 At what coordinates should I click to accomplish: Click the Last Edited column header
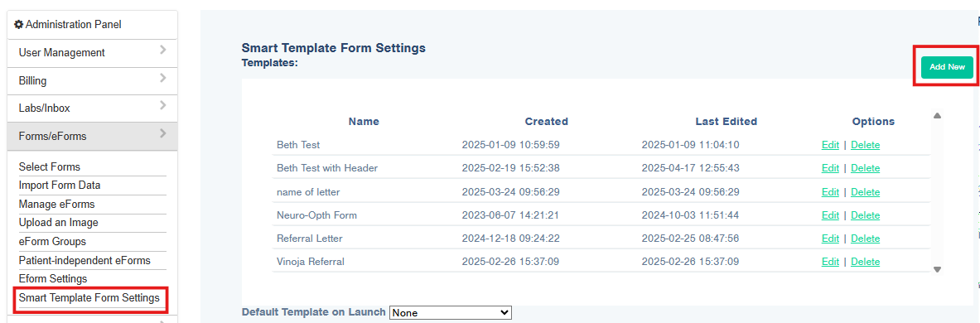point(727,121)
